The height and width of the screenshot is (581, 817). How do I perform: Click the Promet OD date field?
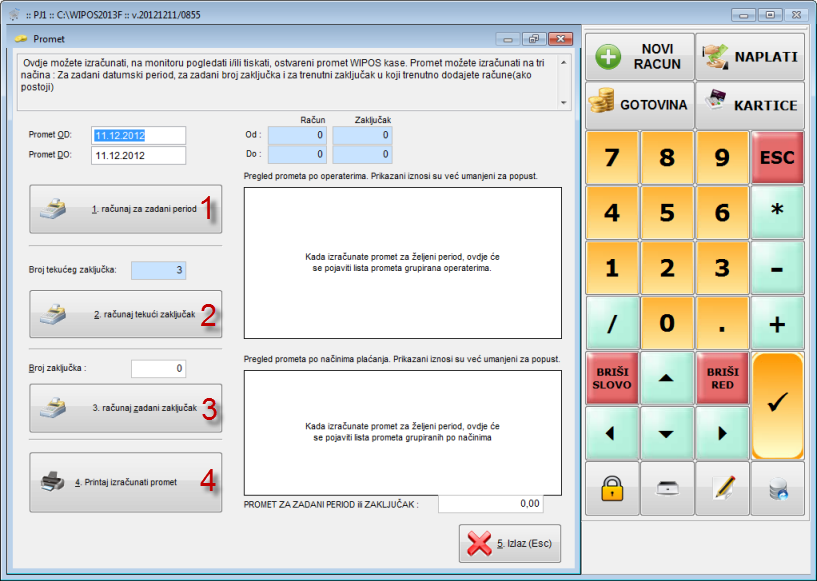[139, 135]
